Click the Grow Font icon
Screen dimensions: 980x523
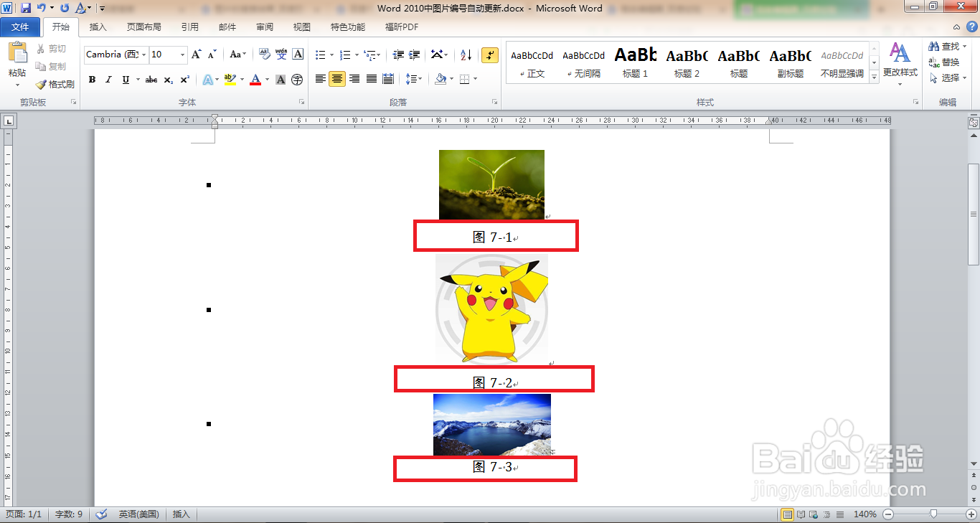[x=197, y=55]
